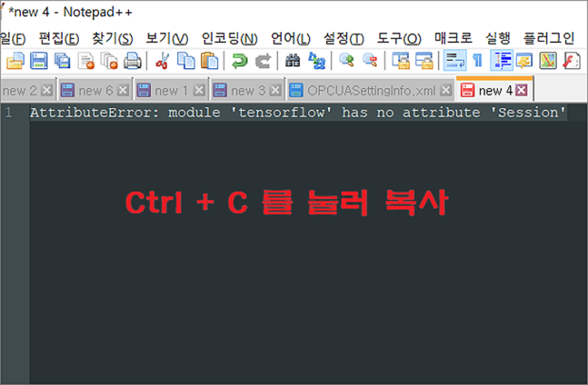
Task: Open the 매크로 menu
Action: point(453,38)
